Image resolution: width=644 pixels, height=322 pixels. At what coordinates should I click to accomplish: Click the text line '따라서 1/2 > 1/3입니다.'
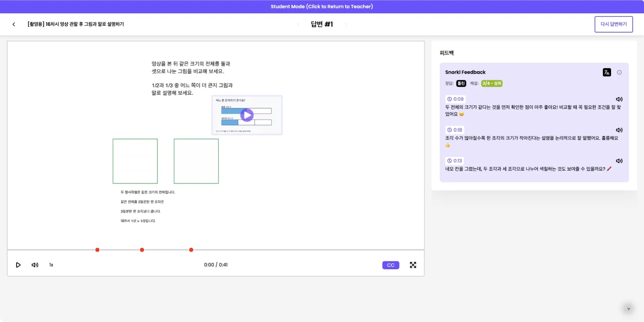pyautogui.click(x=138, y=221)
